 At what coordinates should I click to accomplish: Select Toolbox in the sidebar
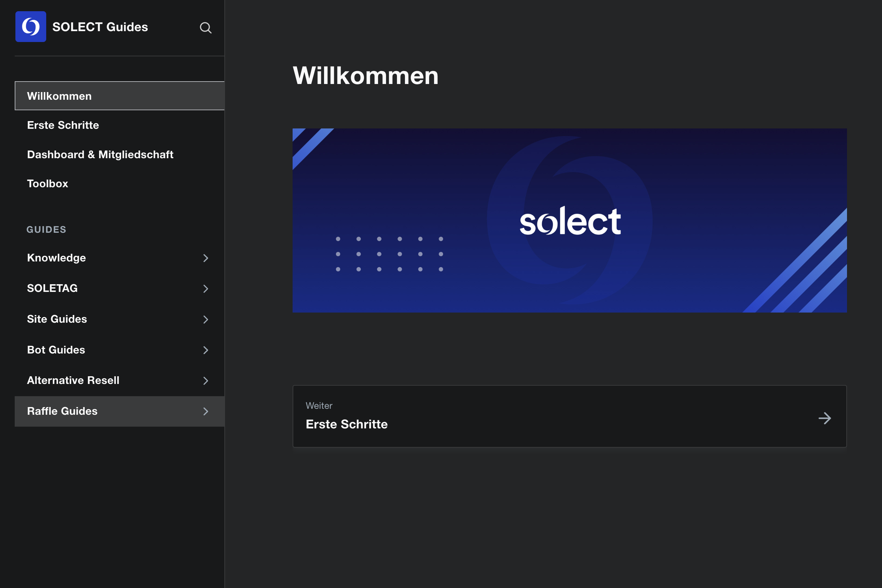pyautogui.click(x=47, y=183)
